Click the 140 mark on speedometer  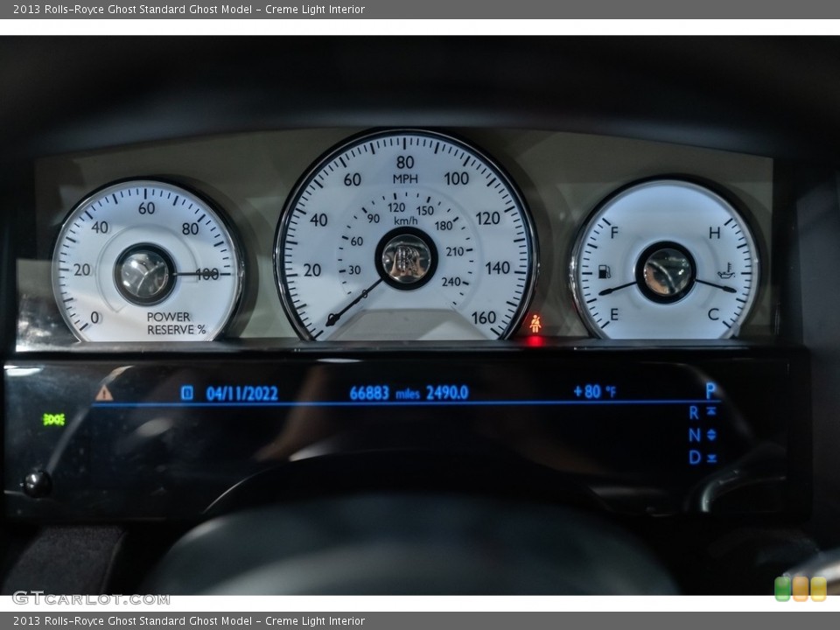click(x=498, y=268)
